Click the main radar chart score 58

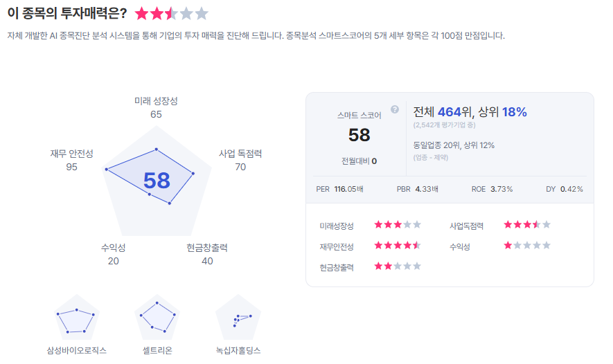pos(157,181)
